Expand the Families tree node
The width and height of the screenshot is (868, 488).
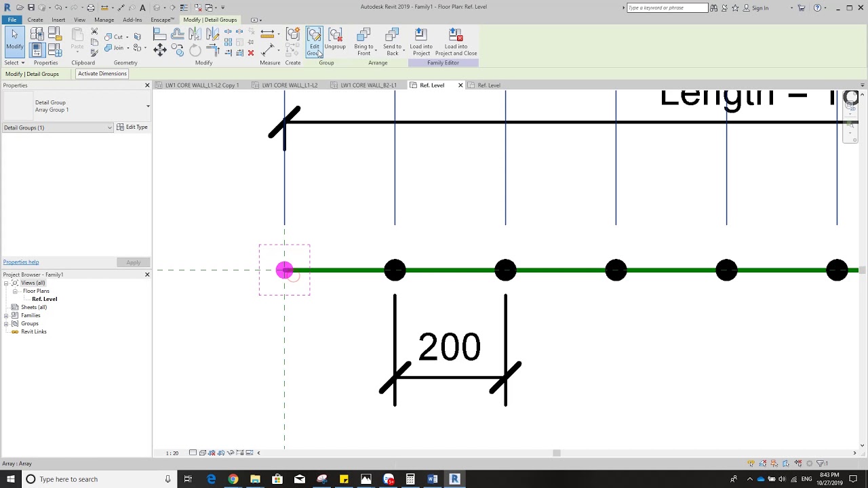(7, 315)
